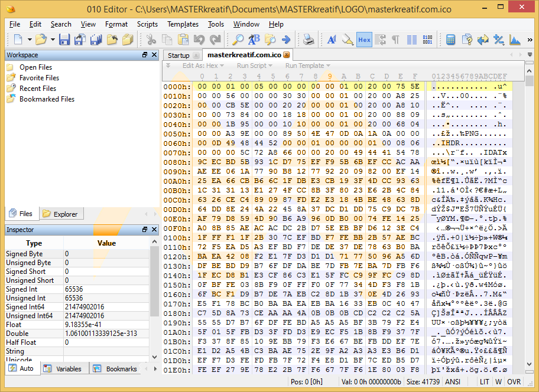Click the Close file folder icon
Image resolution: width=539 pixels, height=392 pixels.
coord(112,40)
